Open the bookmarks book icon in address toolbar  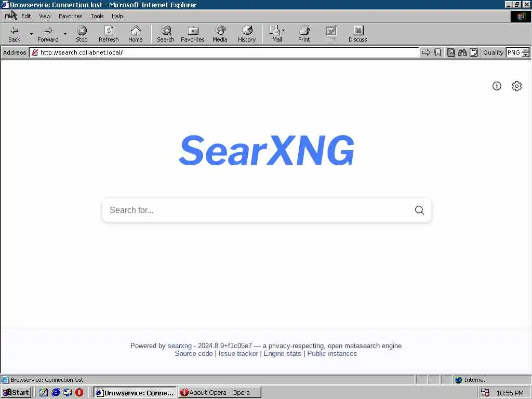click(x=451, y=52)
